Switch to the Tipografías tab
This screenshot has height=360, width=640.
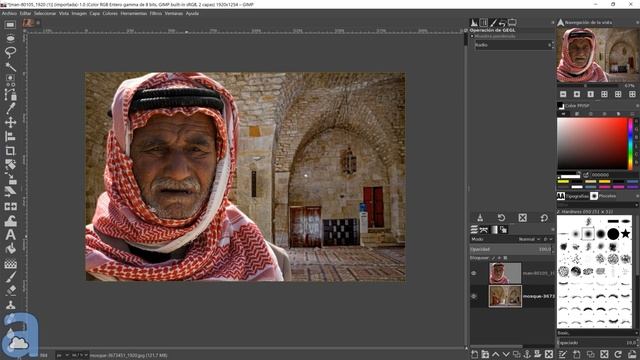click(x=573, y=196)
